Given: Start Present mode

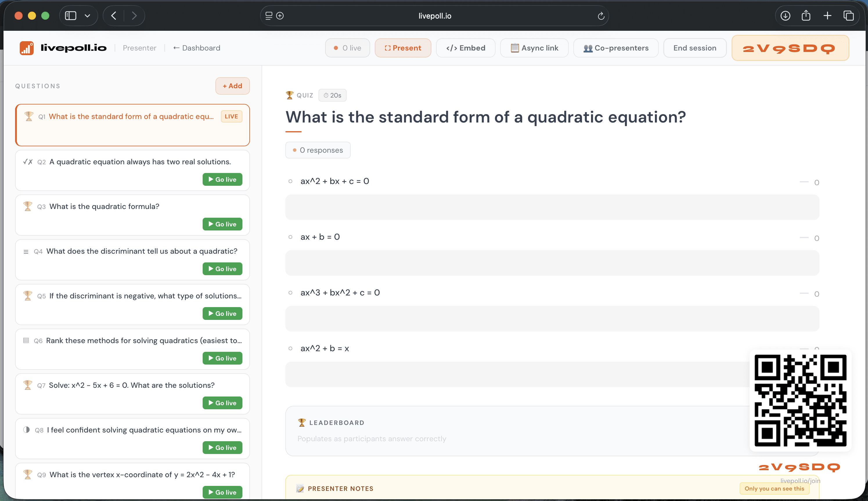Looking at the screenshot, I should click(403, 48).
